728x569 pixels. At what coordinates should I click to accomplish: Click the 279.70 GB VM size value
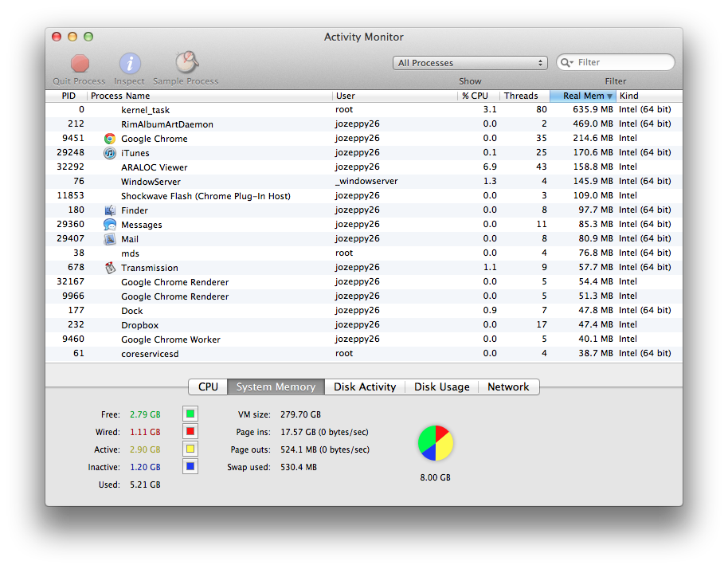tap(300, 414)
